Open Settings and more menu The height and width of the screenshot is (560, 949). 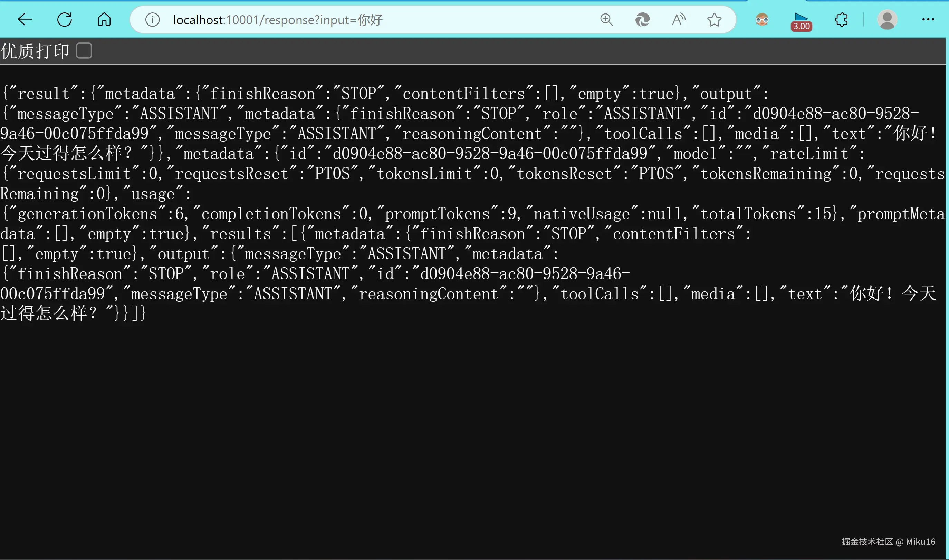[x=928, y=20]
